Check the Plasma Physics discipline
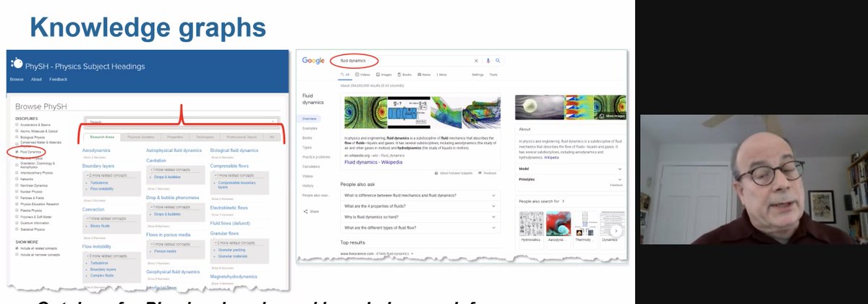Image resolution: width=868 pixels, height=304 pixels. 17,210
